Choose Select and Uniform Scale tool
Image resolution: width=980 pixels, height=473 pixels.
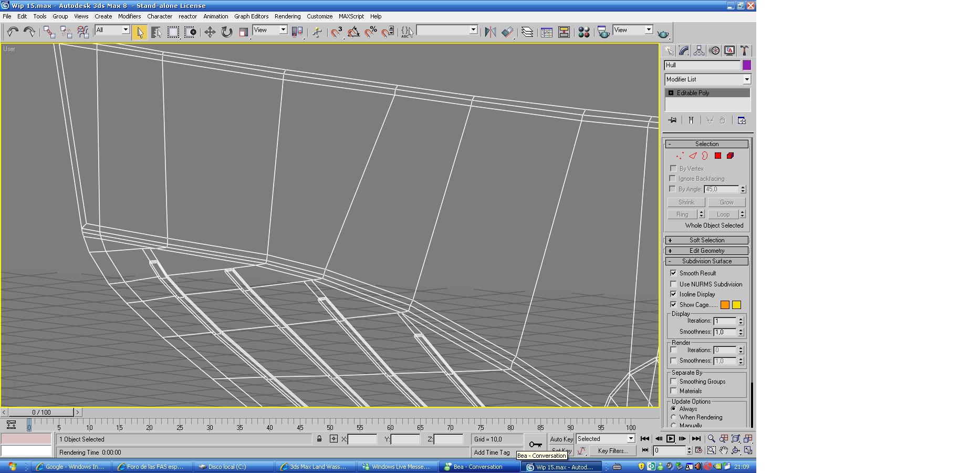(x=244, y=32)
